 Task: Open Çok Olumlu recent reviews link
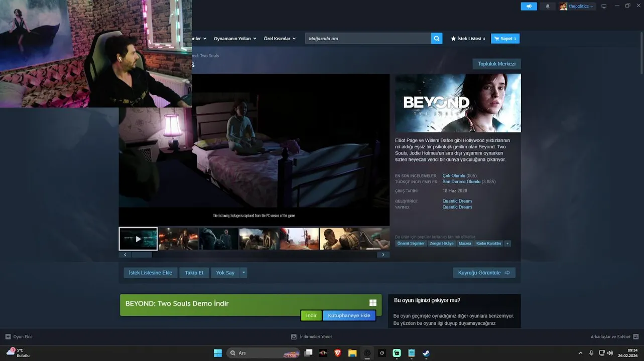pyautogui.click(x=454, y=176)
